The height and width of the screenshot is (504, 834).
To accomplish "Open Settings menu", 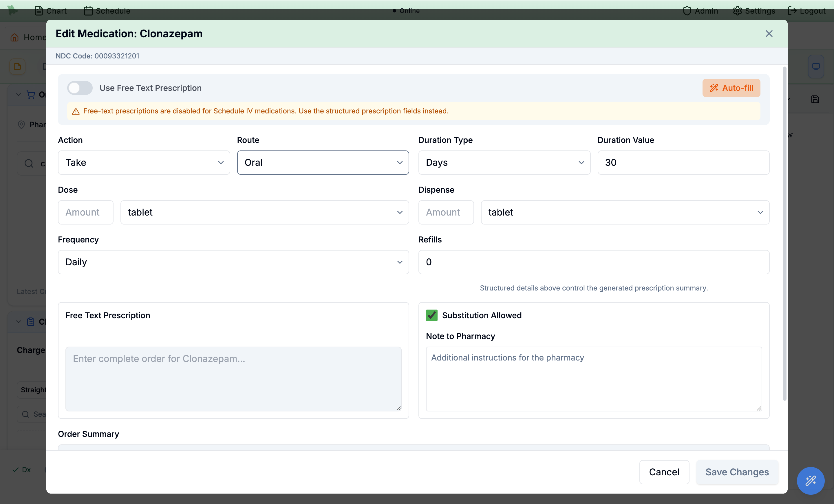I will (x=754, y=11).
